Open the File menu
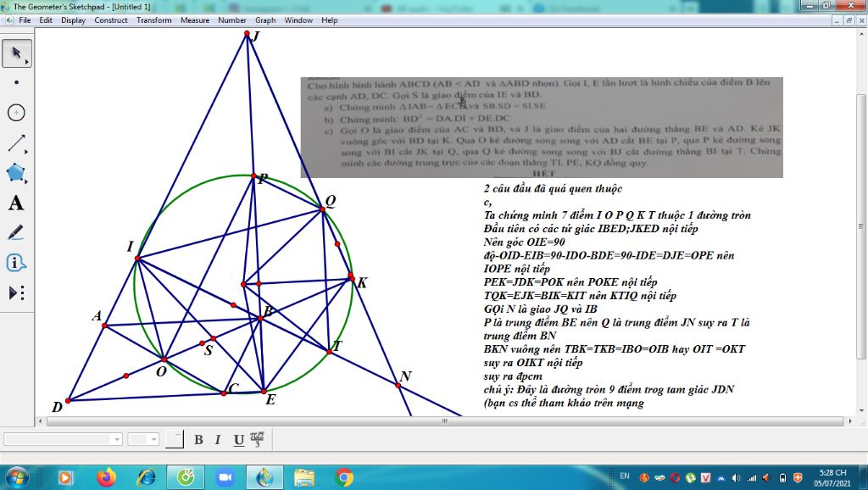Image resolution: width=868 pixels, height=490 pixels. 25,20
